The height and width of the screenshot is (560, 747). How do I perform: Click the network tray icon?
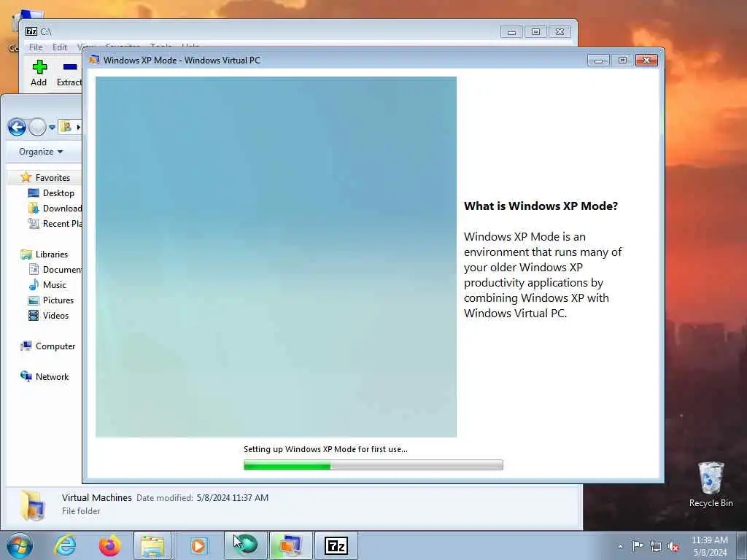656,546
